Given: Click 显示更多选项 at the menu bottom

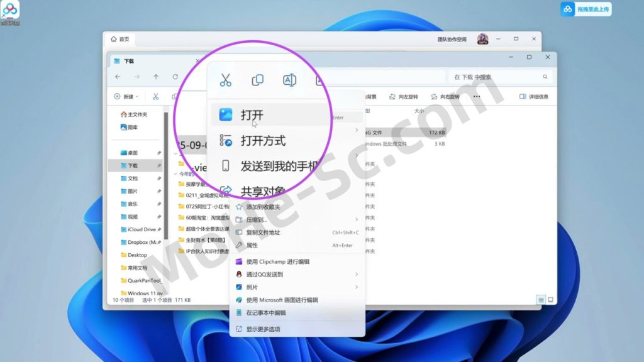Looking at the screenshot, I should pyautogui.click(x=264, y=328).
